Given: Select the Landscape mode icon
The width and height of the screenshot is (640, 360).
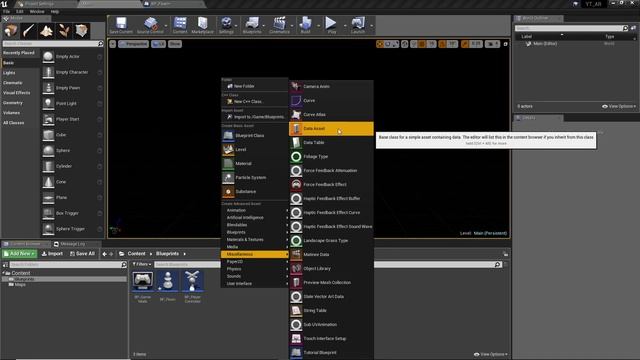Looking at the screenshot, I should tap(46, 31).
